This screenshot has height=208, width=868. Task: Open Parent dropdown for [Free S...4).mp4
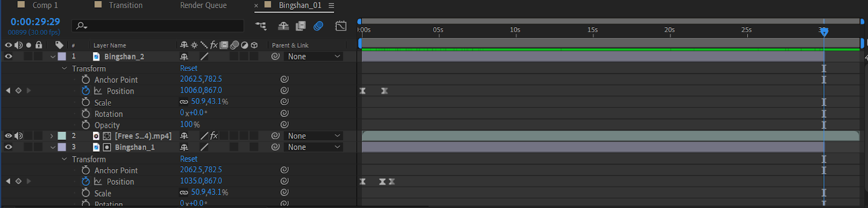click(x=314, y=136)
